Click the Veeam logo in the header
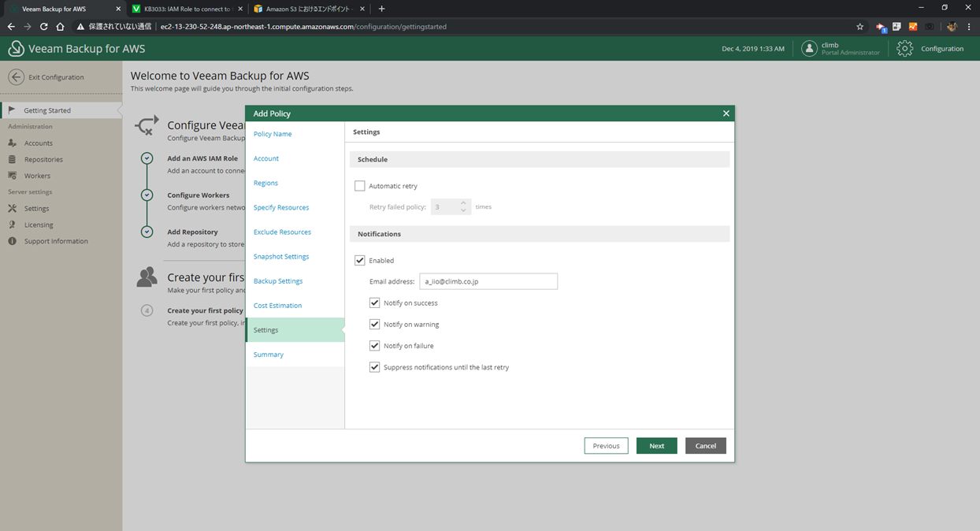980x531 pixels. [16, 49]
